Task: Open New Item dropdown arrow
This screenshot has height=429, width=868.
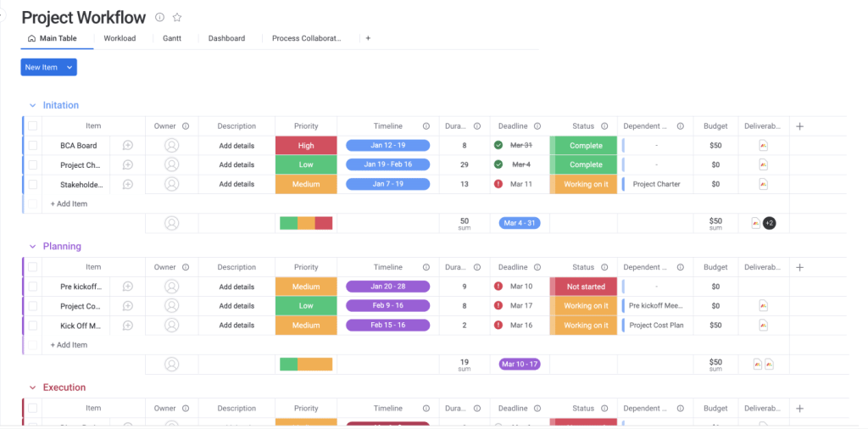Action: (70, 68)
